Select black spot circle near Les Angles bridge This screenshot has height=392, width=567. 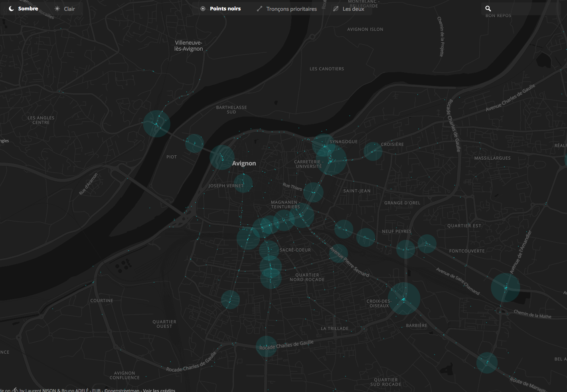coord(156,124)
